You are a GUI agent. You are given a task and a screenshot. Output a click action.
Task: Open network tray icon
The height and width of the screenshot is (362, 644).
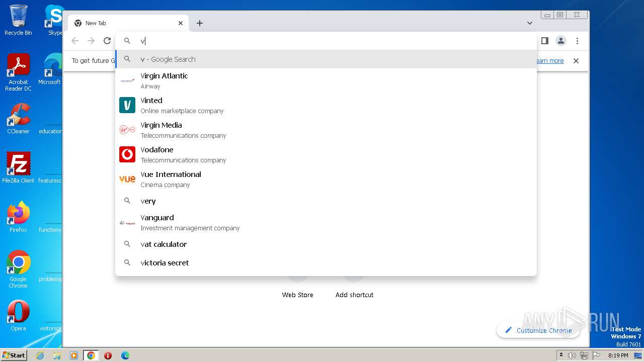[584, 355]
